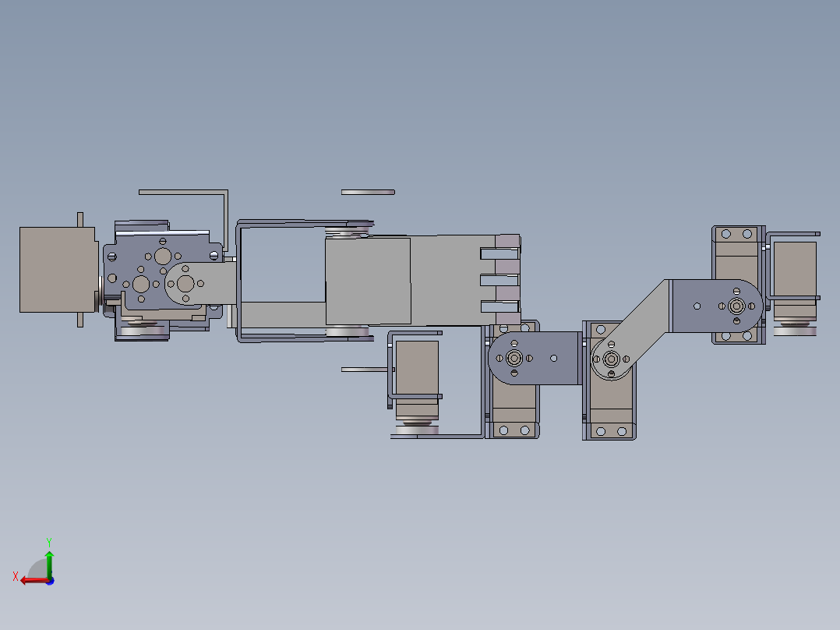Click the blue Z axis ball on the triad
The width and height of the screenshot is (840, 630).
tap(51, 581)
